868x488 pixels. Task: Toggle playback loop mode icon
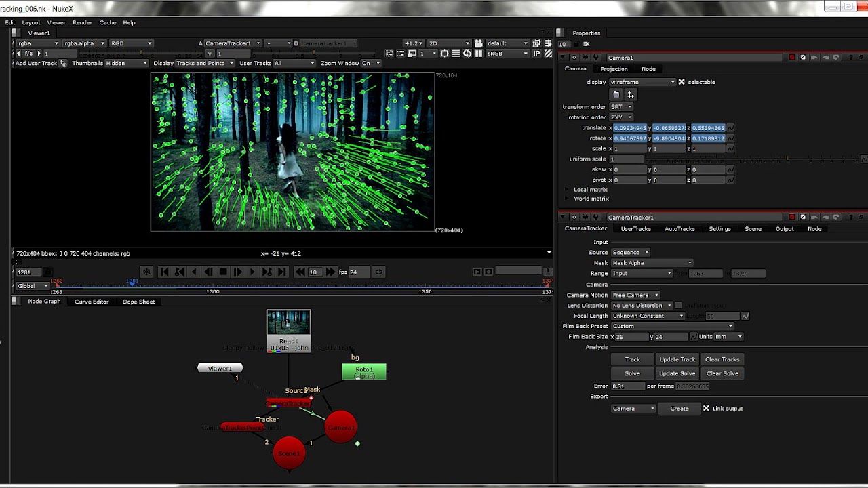(379, 272)
